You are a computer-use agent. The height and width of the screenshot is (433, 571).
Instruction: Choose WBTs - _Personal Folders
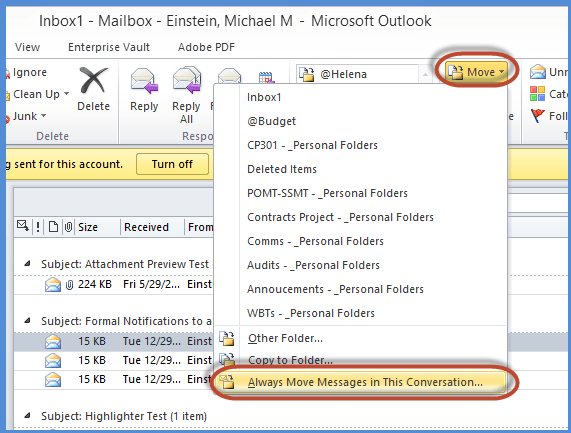[x=361, y=314]
